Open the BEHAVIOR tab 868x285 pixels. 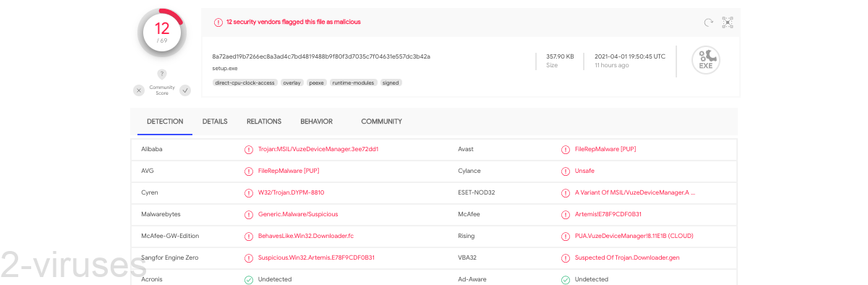pyautogui.click(x=317, y=122)
